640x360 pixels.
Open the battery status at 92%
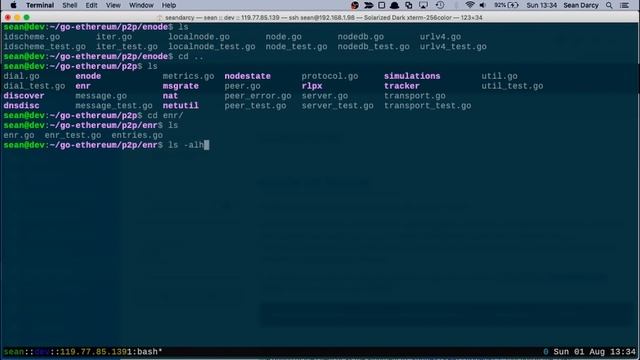click(506, 5)
